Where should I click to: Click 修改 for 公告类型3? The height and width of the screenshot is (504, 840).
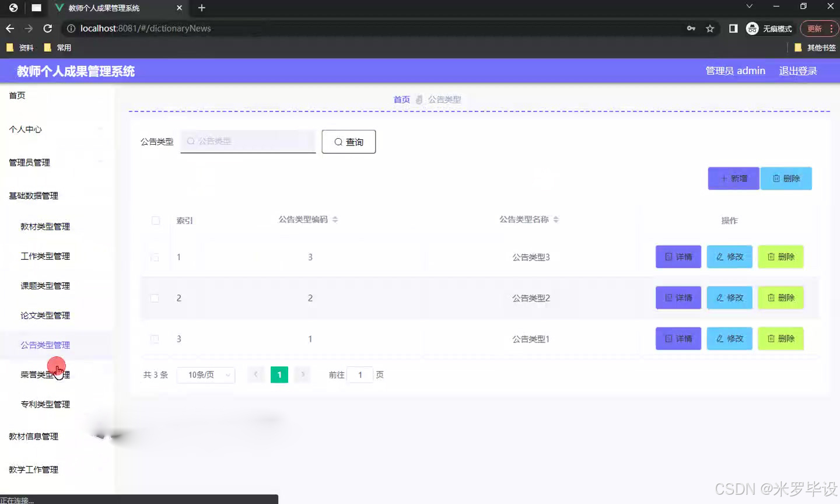point(730,257)
